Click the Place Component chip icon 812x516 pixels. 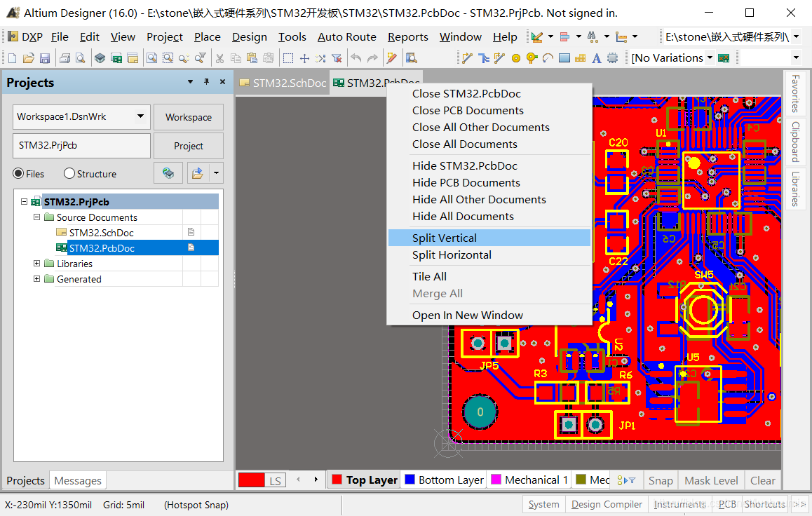point(613,58)
